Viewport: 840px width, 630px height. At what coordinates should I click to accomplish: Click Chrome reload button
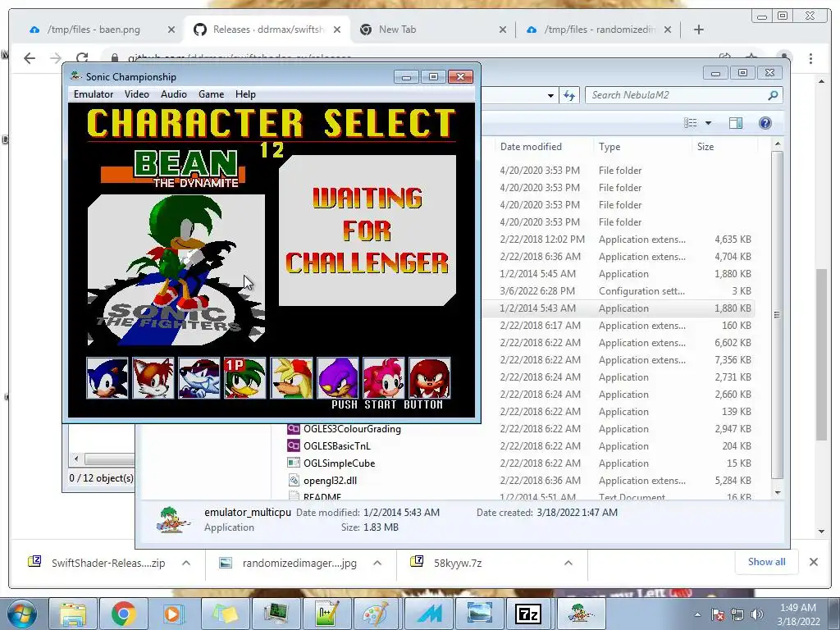pos(82,58)
